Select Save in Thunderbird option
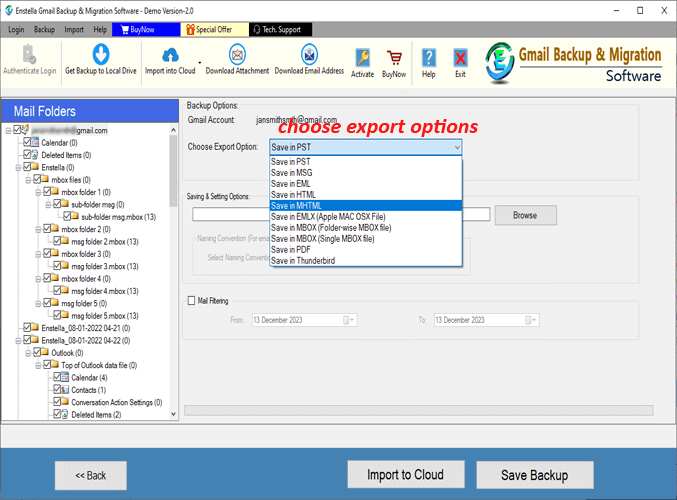This screenshot has height=500, width=677. click(366, 261)
